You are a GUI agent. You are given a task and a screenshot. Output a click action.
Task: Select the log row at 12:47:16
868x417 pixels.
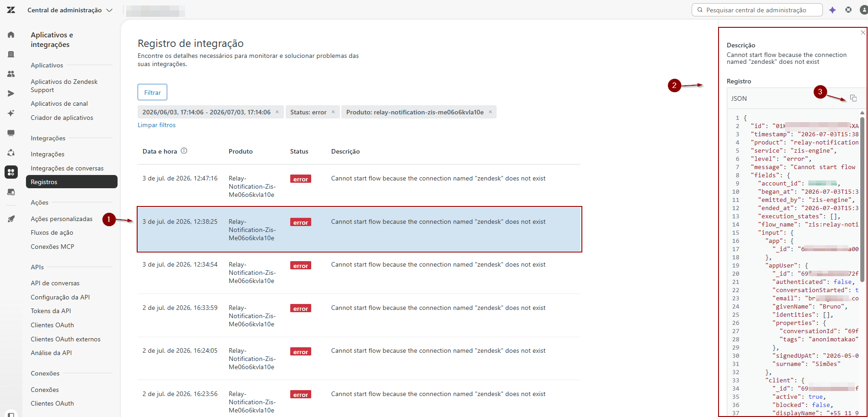point(359,186)
